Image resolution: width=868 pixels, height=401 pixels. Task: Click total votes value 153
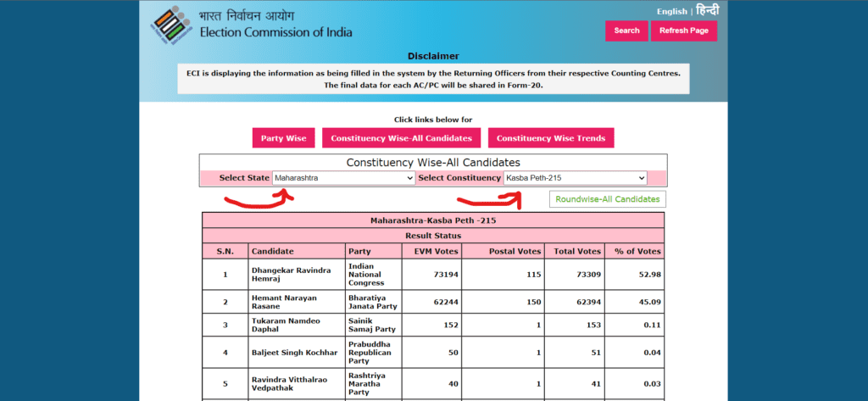tap(593, 325)
